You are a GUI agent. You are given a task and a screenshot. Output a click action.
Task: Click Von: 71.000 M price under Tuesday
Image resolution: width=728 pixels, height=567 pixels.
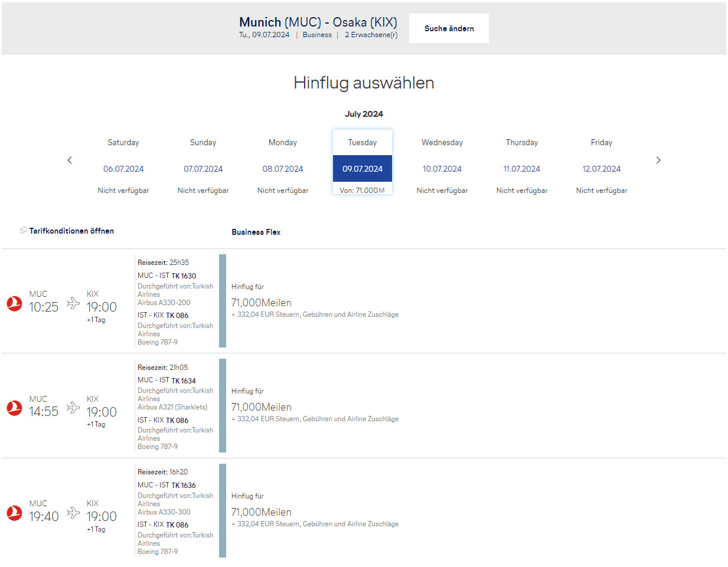(x=363, y=190)
